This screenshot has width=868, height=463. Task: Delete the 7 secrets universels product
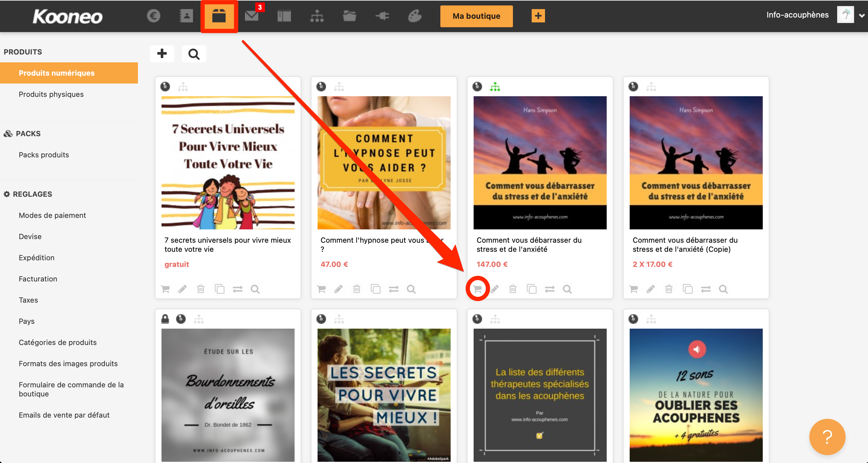tap(201, 289)
